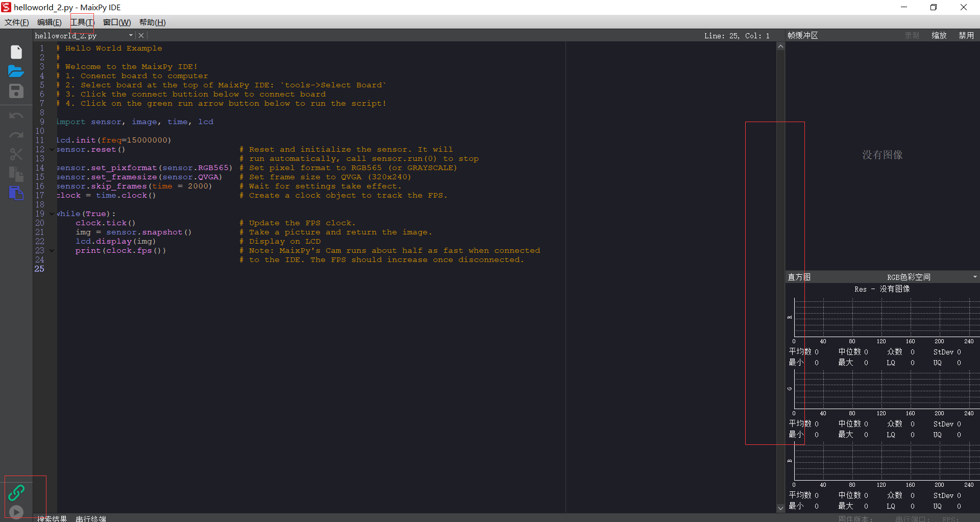This screenshot has height=522, width=980.
Task: Click the R channel histogram graph
Action: (887, 317)
